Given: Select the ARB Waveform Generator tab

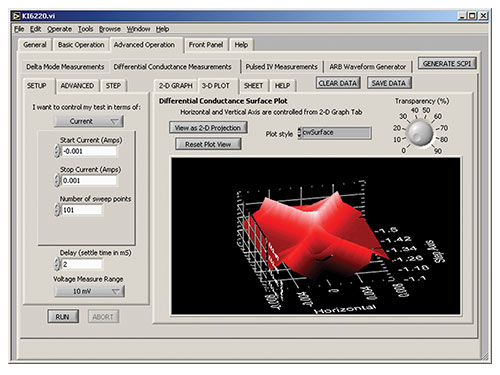Looking at the screenshot, I should (x=367, y=67).
